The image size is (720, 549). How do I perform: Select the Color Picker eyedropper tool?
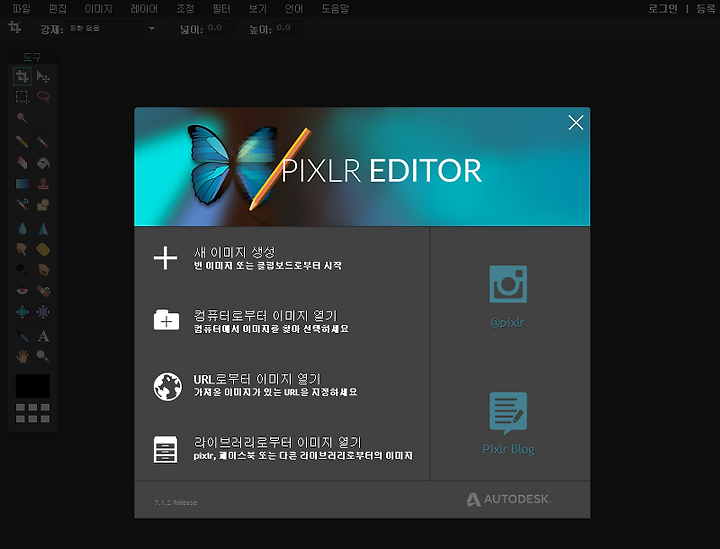22,336
